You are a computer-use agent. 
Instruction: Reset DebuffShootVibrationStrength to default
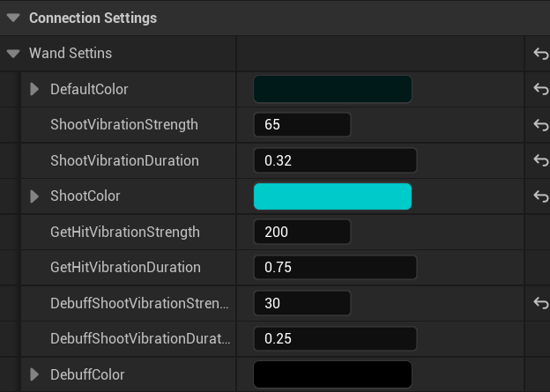(540, 303)
